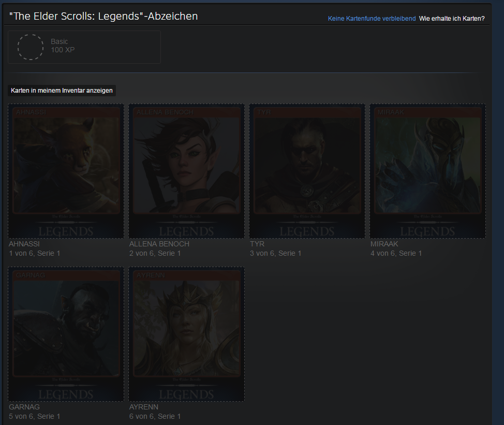Click the Tyr trading card image
The image size is (504, 425).
307,171
